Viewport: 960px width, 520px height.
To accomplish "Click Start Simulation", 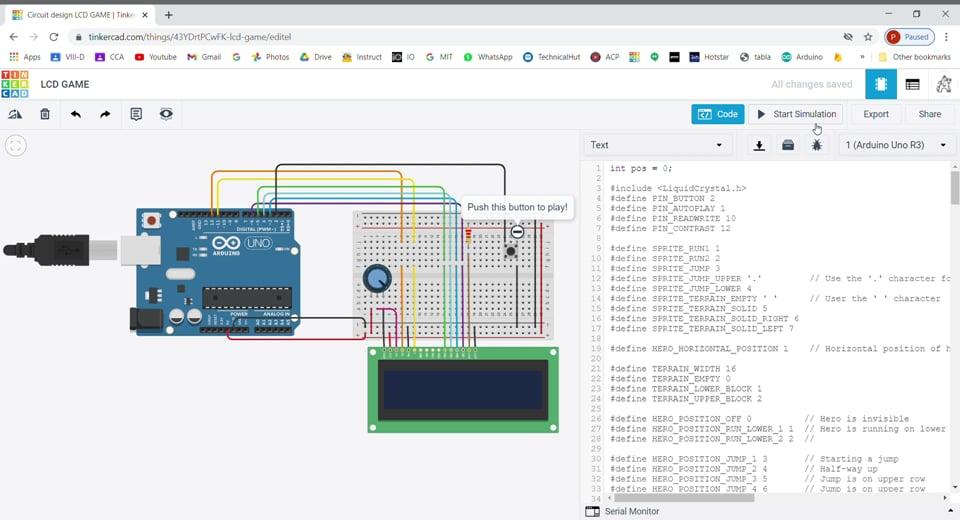I will click(795, 114).
